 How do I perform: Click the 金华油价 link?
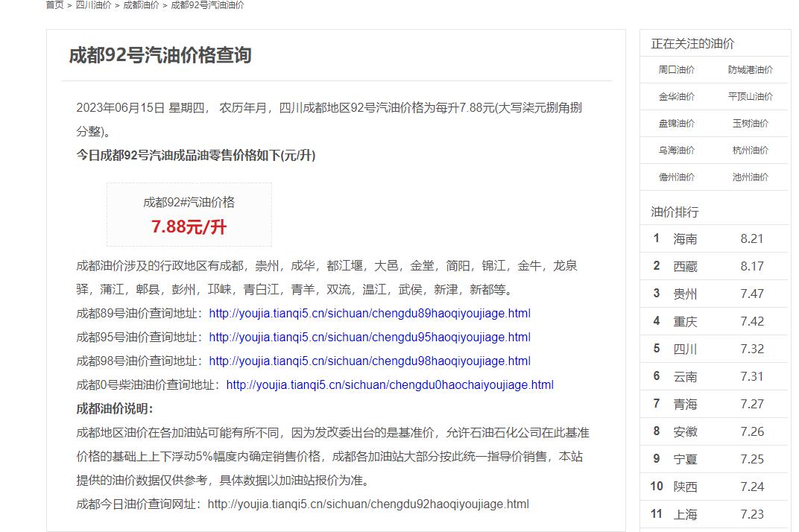click(x=676, y=97)
